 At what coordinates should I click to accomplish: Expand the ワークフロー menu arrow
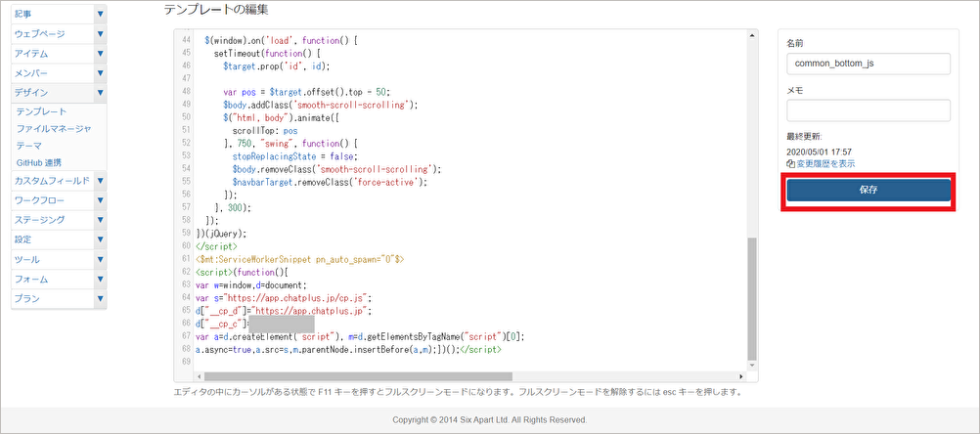(x=100, y=200)
